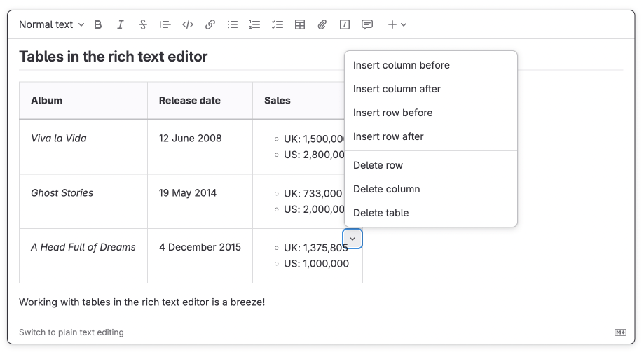Open the Normal text style dropdown
Viewport: 644px width, 352px height.
[51, 24]
